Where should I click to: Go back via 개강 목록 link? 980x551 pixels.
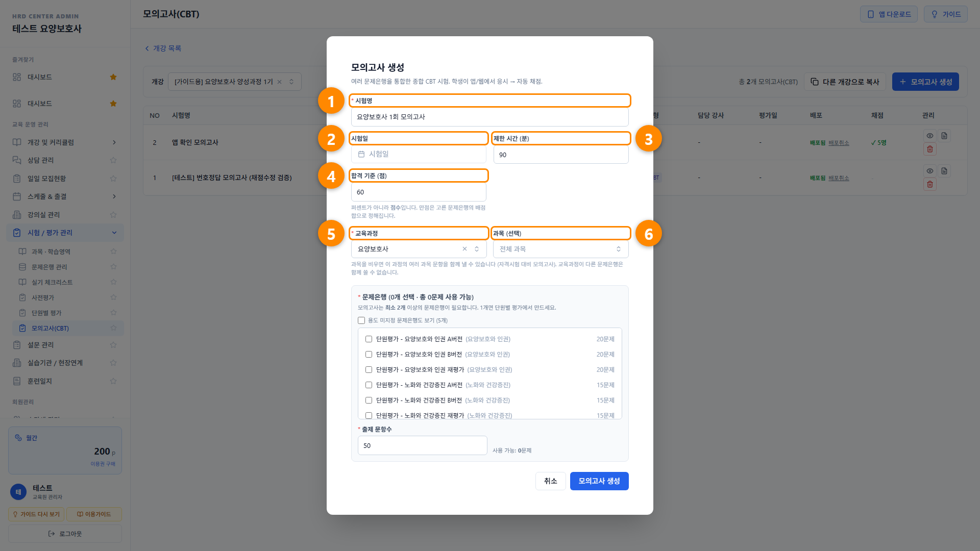click(x=163, y=48)
